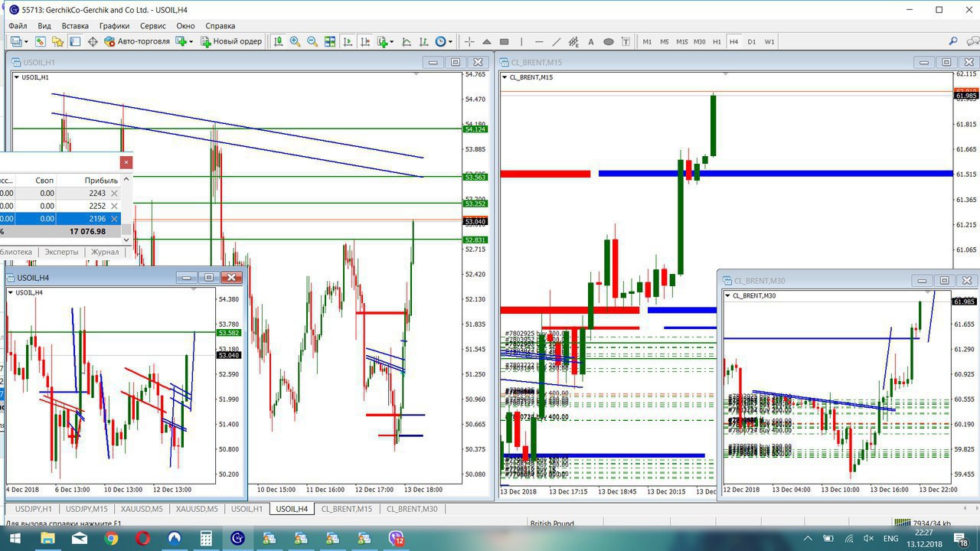Viewport: 980px width, 551px height.
Task: Select the triangle shape tool
Action: point(487,41)
